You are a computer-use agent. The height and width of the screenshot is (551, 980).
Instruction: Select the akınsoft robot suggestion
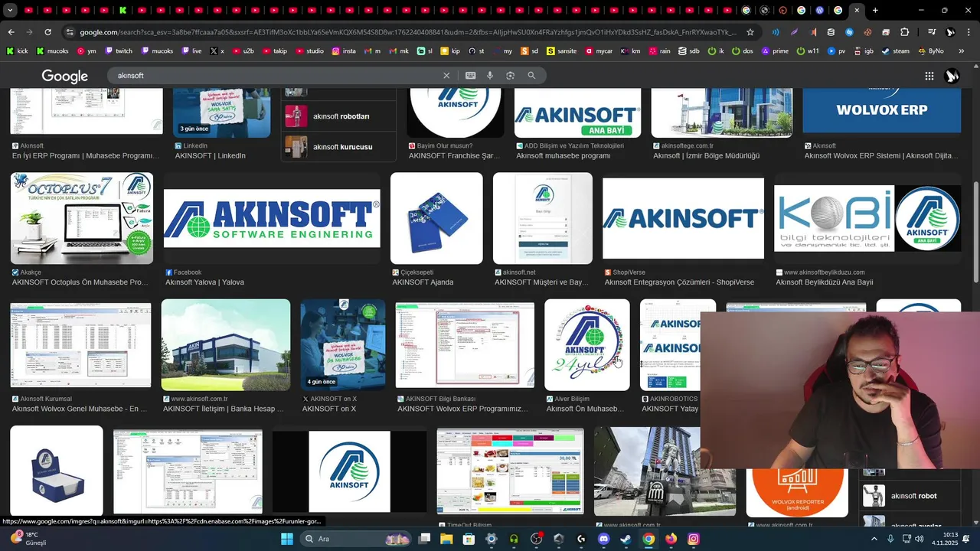coord(911,496)
